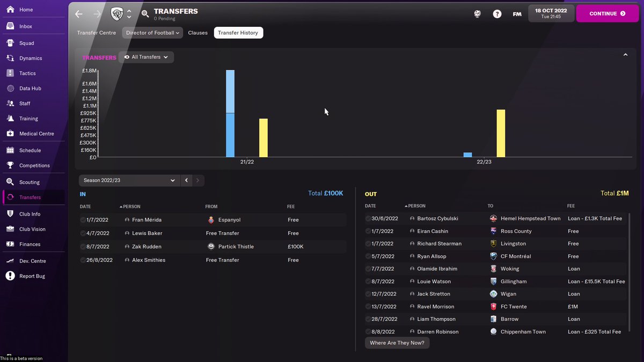Viewport: 644px width, 362px height.
Task: Open Schedule calendar icon
Action: [10, 150]
